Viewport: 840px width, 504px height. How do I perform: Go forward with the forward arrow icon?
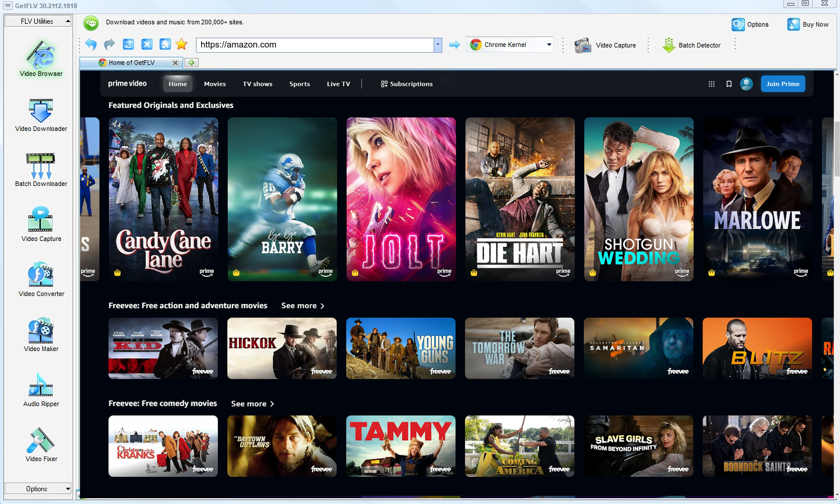click(x=110, y=45)
